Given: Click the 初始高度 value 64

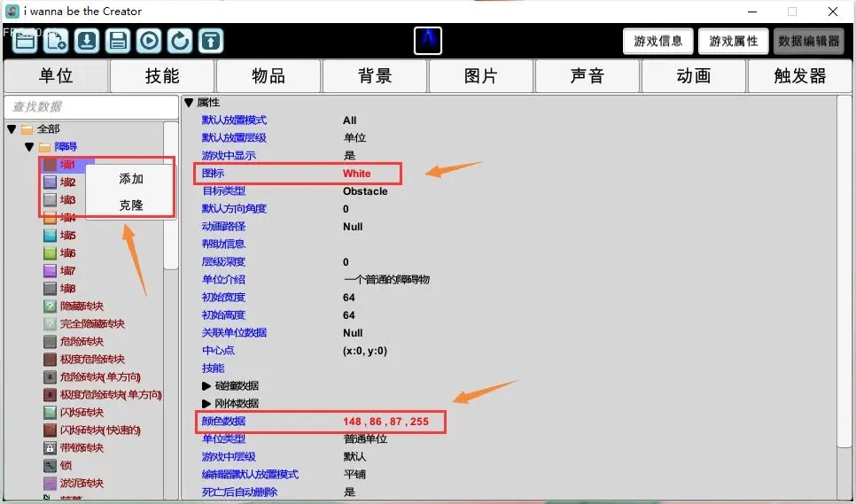Looking at the screenshot, I should [x=349, y=315].
